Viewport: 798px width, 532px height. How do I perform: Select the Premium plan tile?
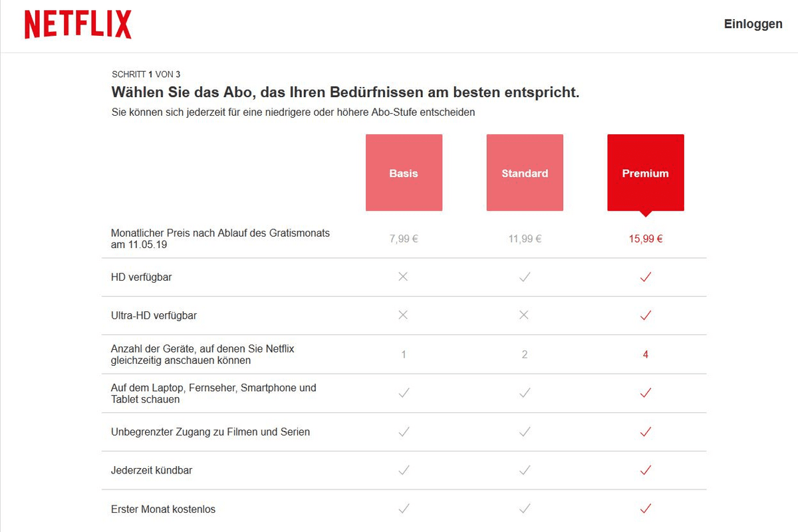(646, 173)
